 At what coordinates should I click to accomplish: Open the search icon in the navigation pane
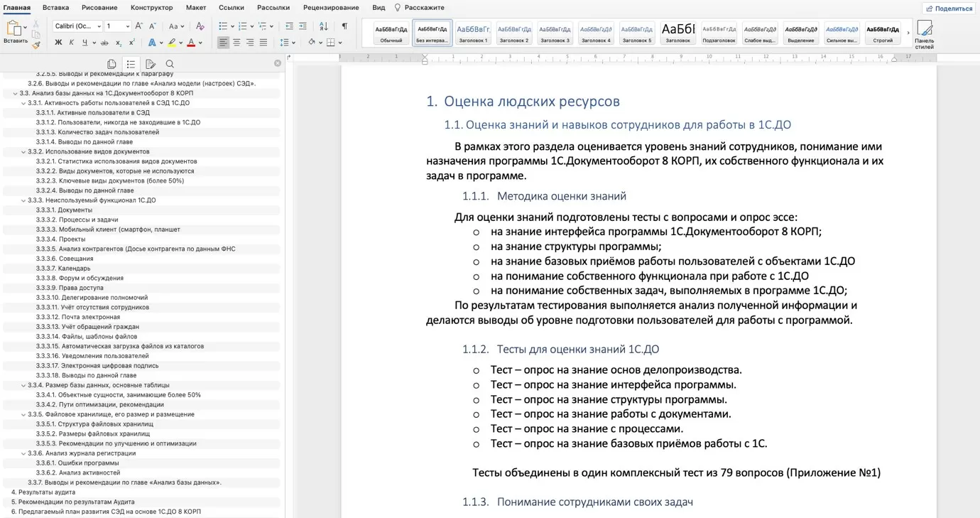(x=170, y=64)
